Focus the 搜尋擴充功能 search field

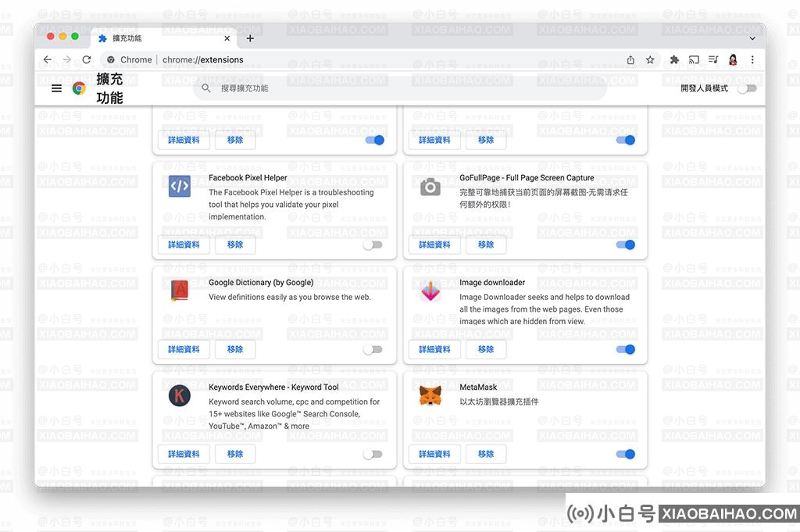pos(399,88)
